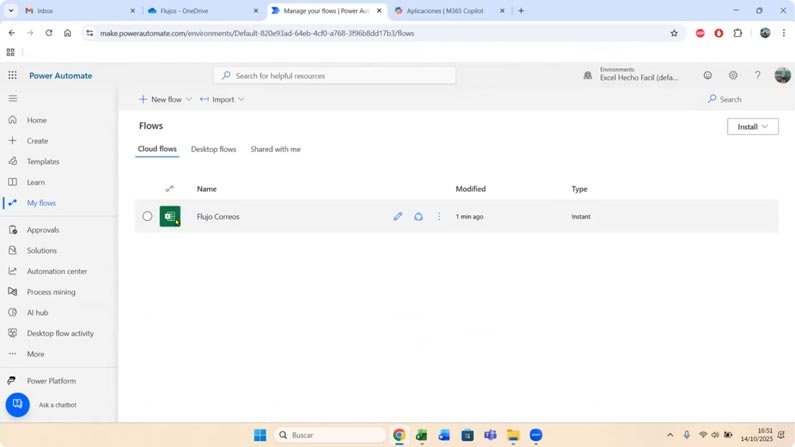Switch to the Inbox Gmail browser tab
The image size is (795, 447).
point(80,11)
